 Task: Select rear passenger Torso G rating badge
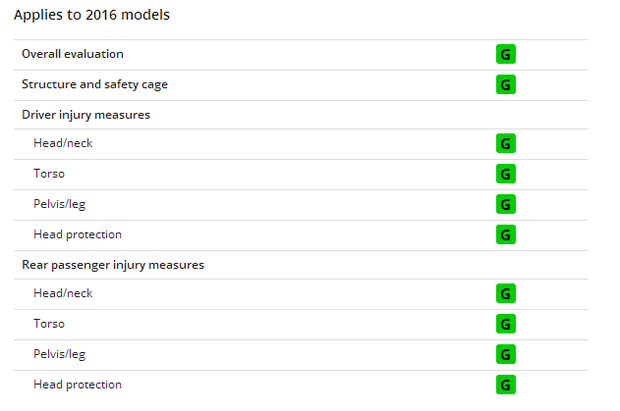click(505, 324)
